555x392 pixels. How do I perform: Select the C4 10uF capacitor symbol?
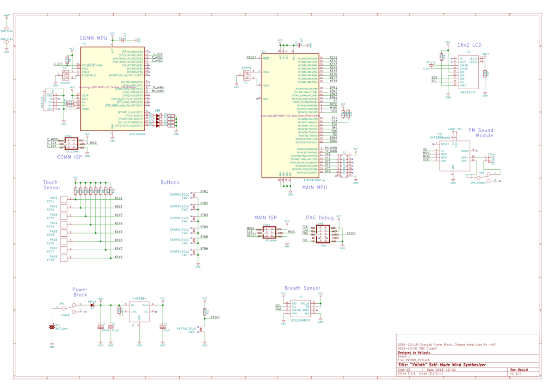coord(162,327)
